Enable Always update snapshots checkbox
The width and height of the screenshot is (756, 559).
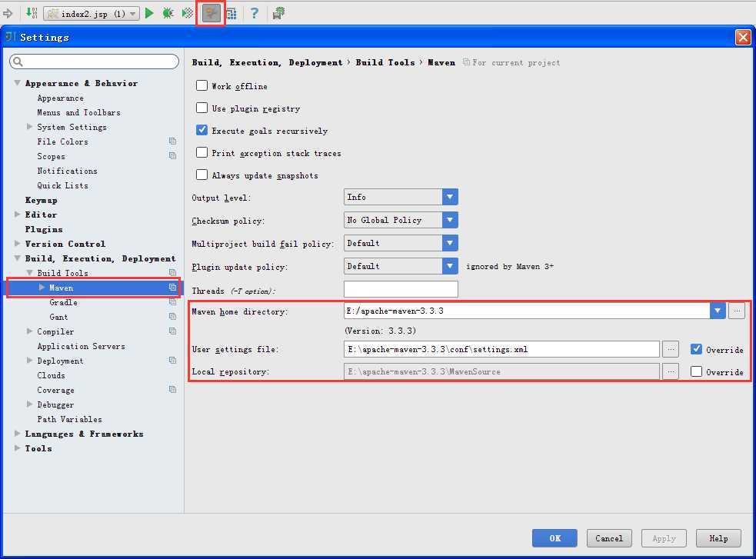pos(201,175)
